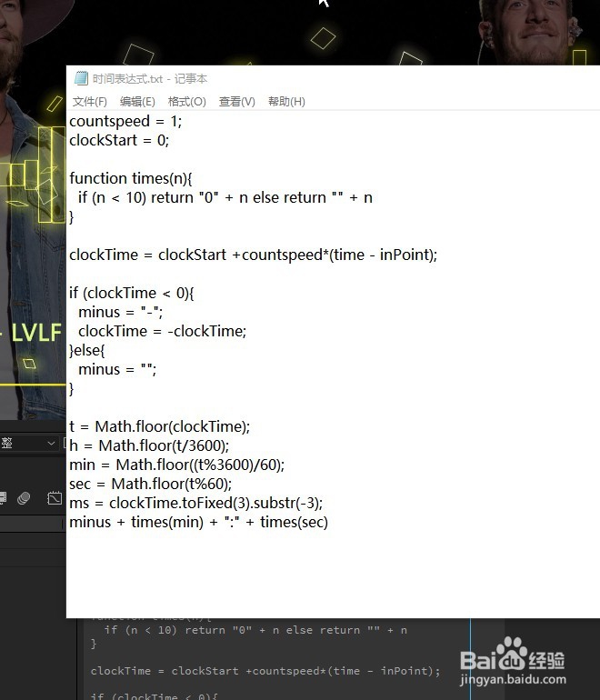This screenshot has height=700, width=600.
Task: Open the 格式(O) menu in Notepad
Action: click(186, 102)
